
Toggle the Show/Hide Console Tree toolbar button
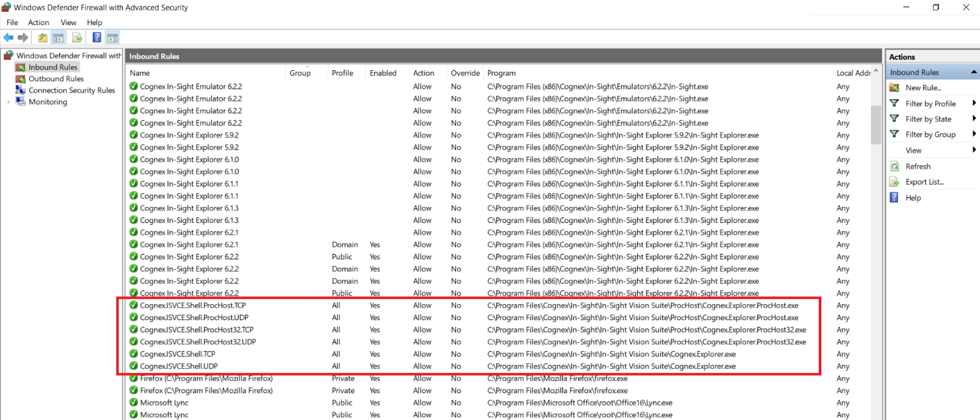58,38
